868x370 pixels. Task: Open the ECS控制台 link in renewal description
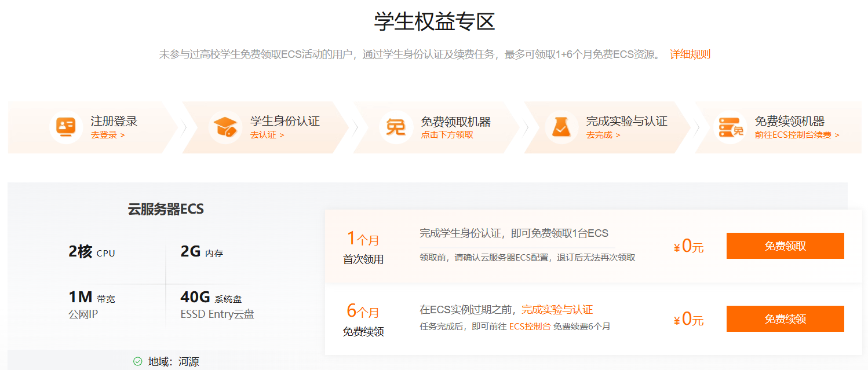(530, 327)
